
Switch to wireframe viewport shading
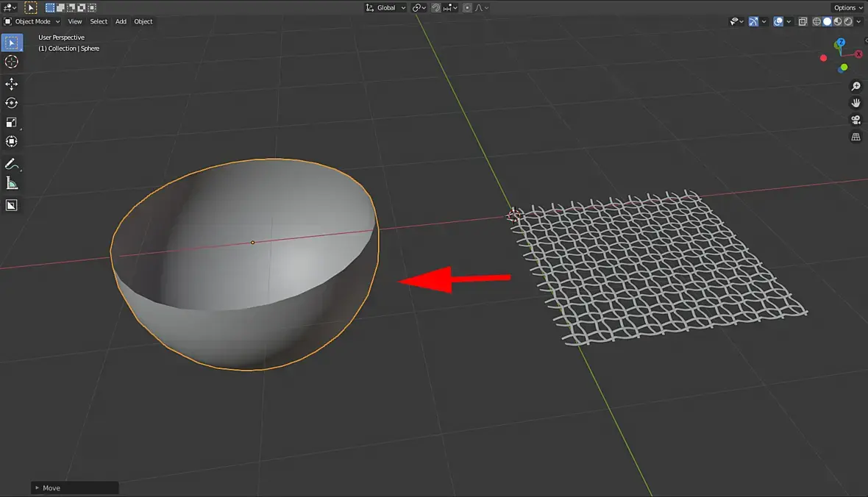pyautogui.click(x=817, y=21)
